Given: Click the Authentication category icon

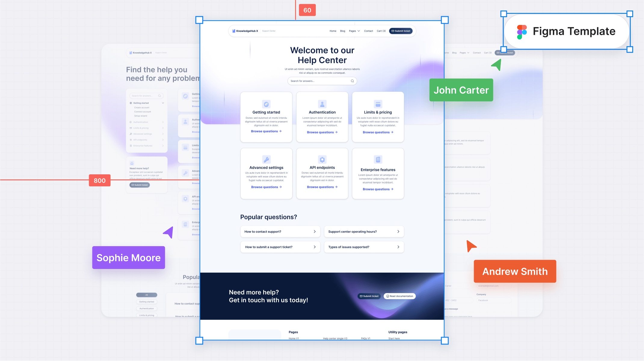Looking at the screenshot, I should click(x=322, y=104).
